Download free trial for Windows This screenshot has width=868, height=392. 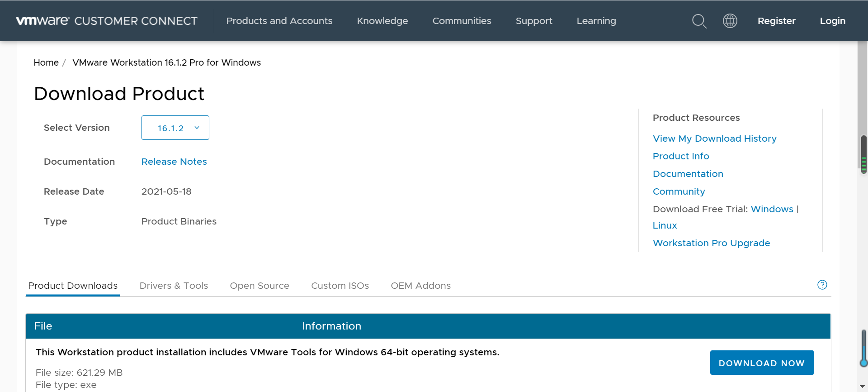point(772,209)
